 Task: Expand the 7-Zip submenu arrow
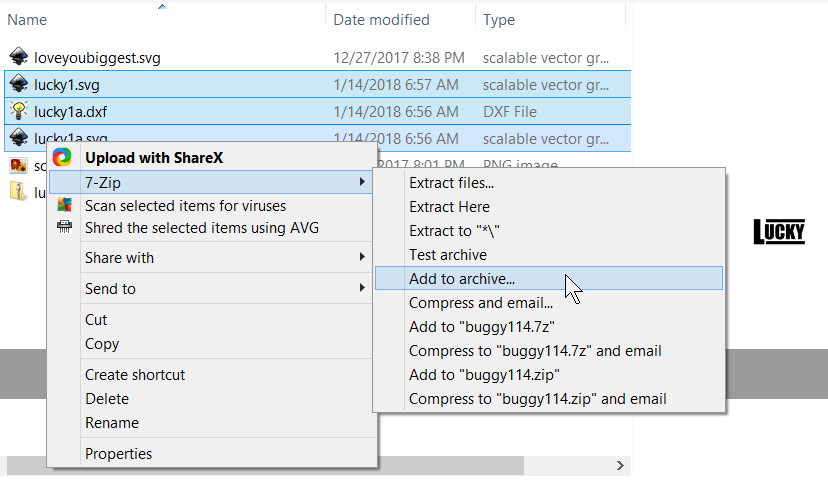[361, 182]
